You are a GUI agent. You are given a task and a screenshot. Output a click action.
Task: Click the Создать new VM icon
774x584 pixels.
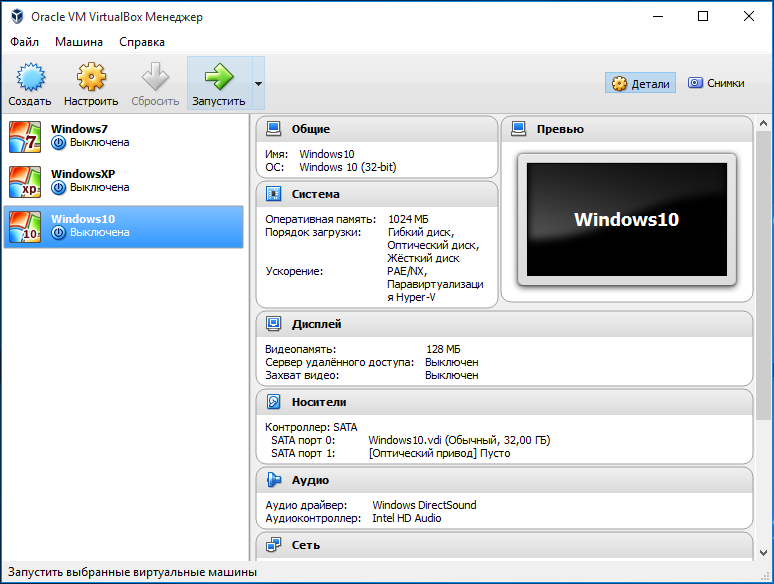(30, 77)
